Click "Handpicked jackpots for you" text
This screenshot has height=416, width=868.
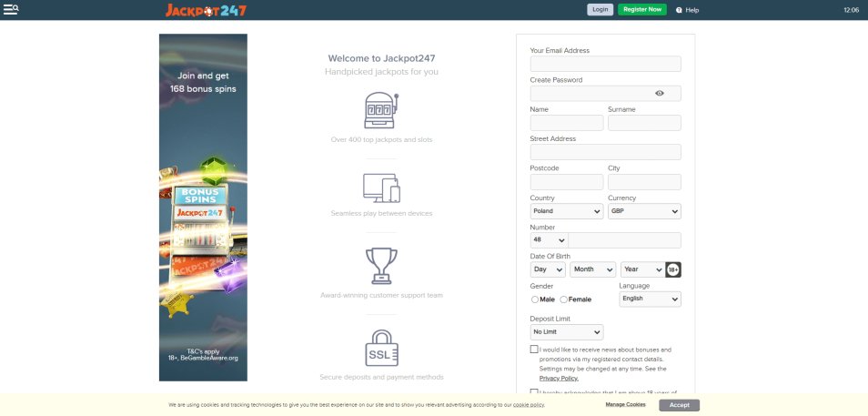tap(381, 72)
